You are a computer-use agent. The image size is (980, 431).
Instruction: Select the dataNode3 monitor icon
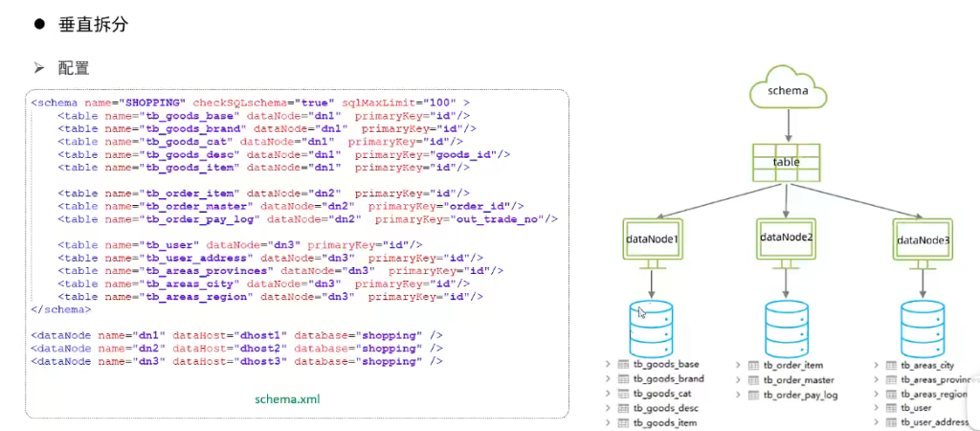tap(922, 239)
